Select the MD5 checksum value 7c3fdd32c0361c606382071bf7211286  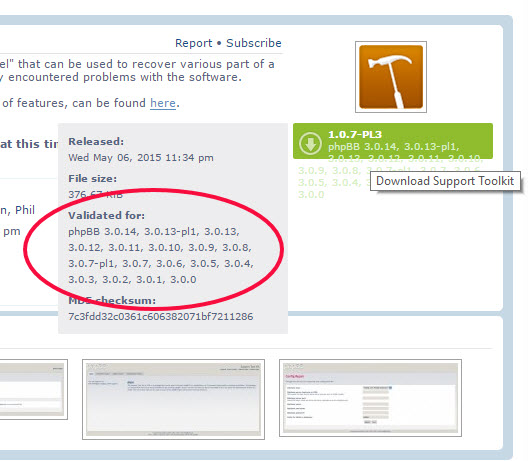pyautogui.click(x=161, y=317)
